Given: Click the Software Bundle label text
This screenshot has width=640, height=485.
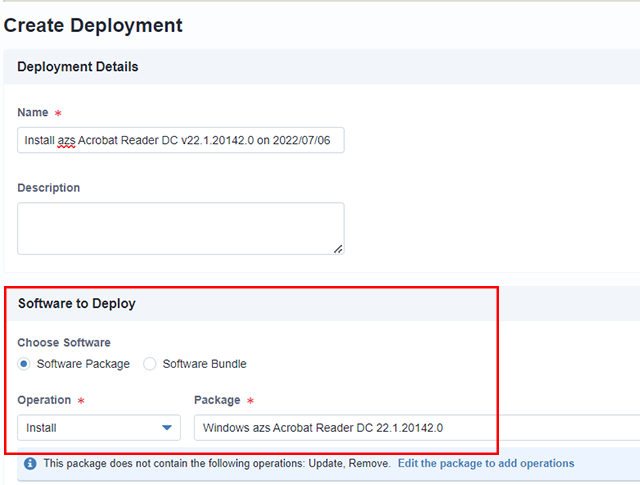Looking at the screenshot, I should pos(204,364).
